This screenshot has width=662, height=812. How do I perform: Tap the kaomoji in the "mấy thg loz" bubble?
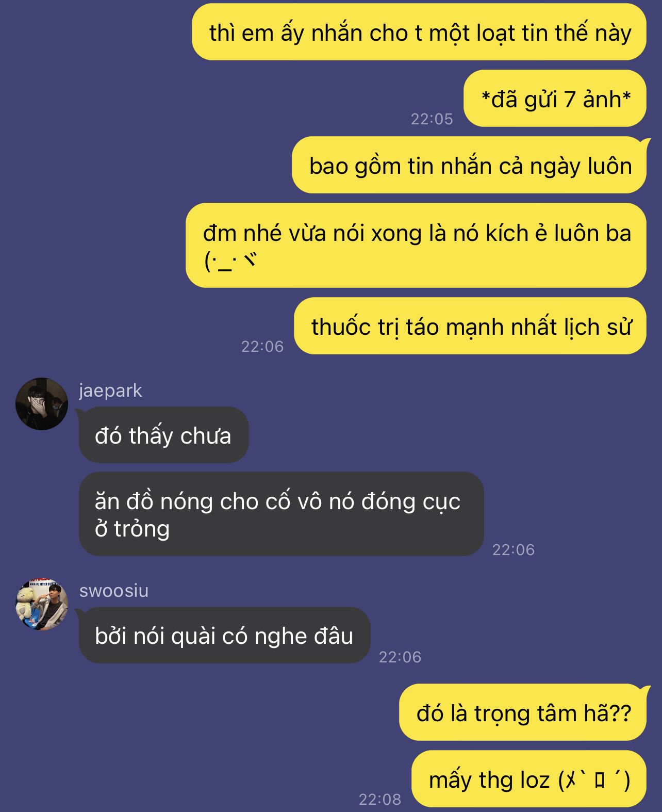594,779
